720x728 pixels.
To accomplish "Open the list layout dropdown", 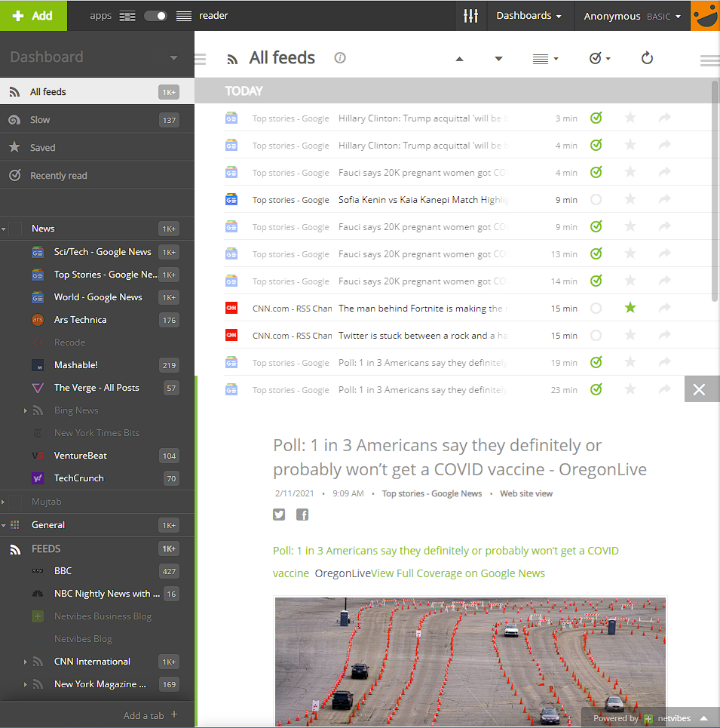I will coord(545,59).
